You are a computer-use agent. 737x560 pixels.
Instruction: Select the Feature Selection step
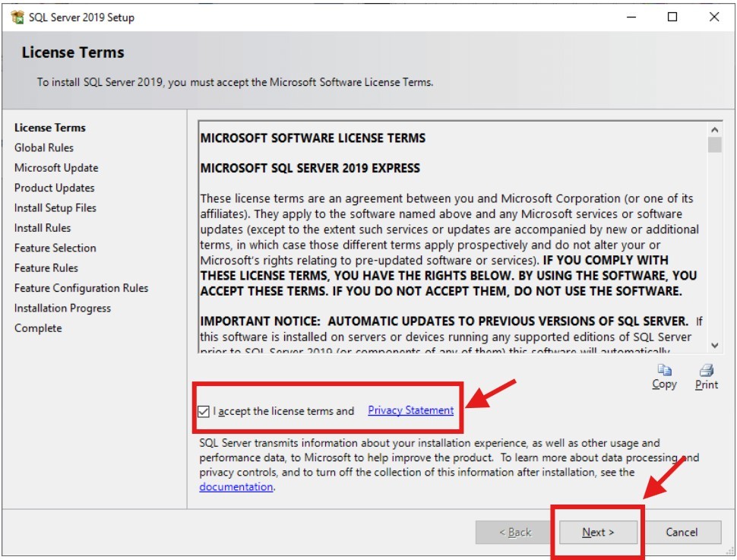tap(53, 248)
